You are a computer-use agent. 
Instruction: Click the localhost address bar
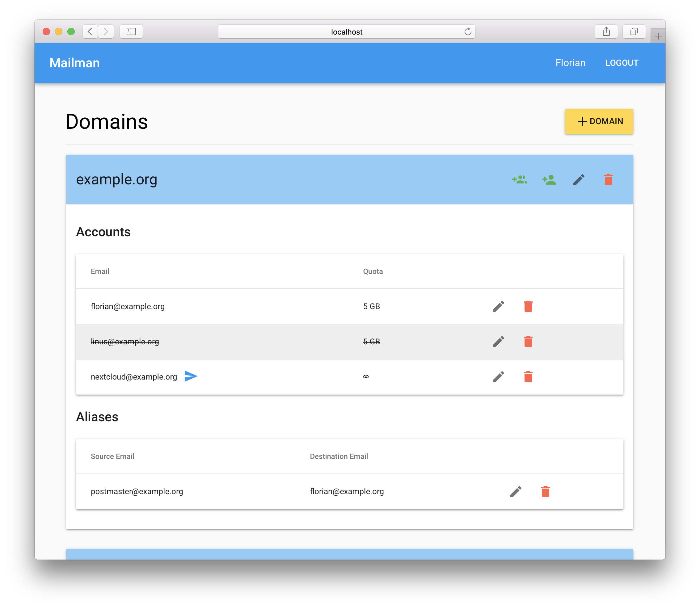tap(346, 31)
